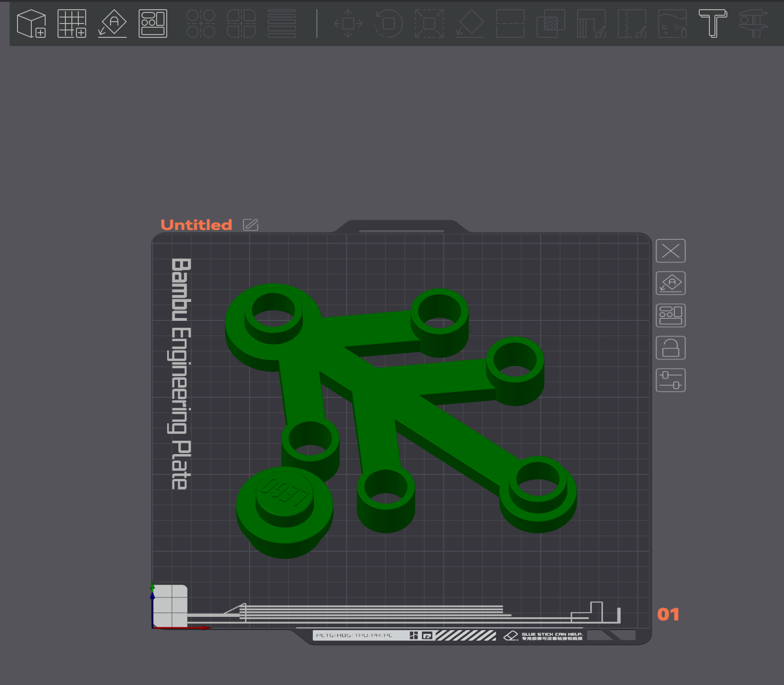784x685 pixels.
Task: Toggle the plate lock icon
Action: click(x=671, y=348)
